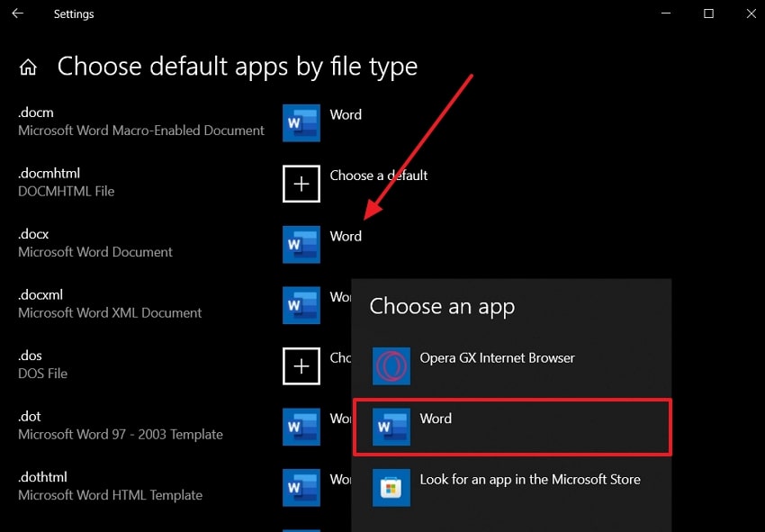Click Choose a default for .docmhtml
765x532 pixels.
pos(379,176)
